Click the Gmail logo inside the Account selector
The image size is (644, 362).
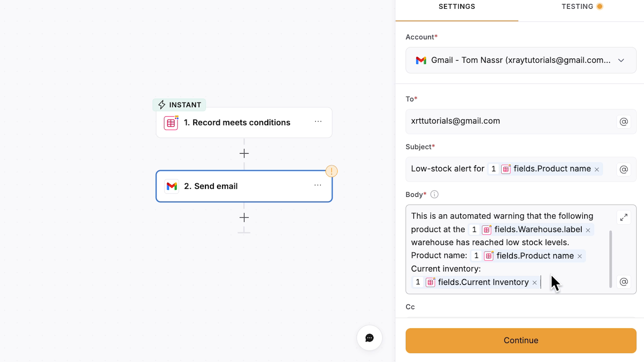coord(421,60)
